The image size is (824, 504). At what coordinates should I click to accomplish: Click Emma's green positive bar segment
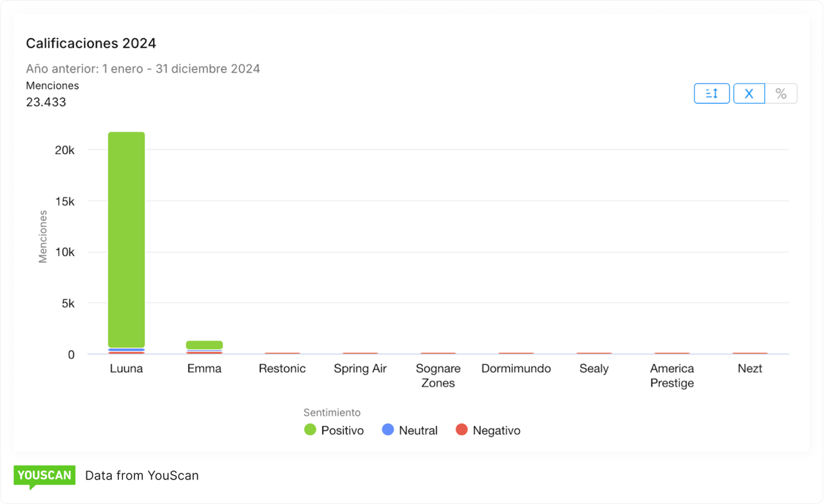click(x=204, y=345)
